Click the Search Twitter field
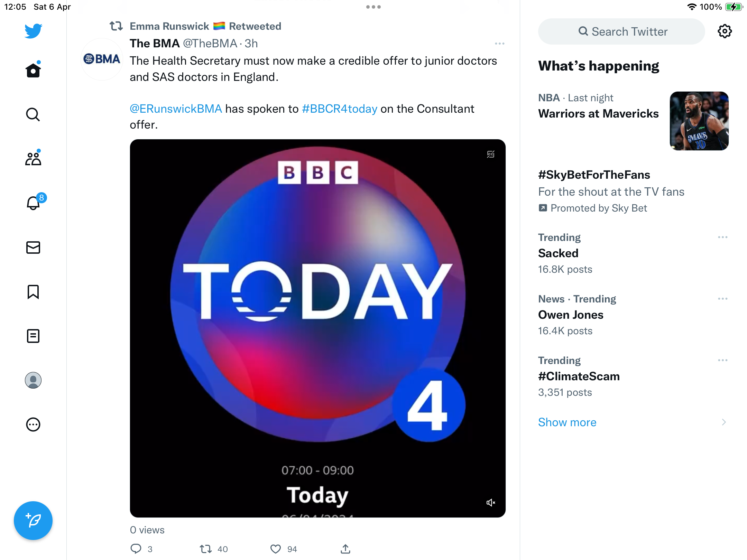 (x=621, y=31)
